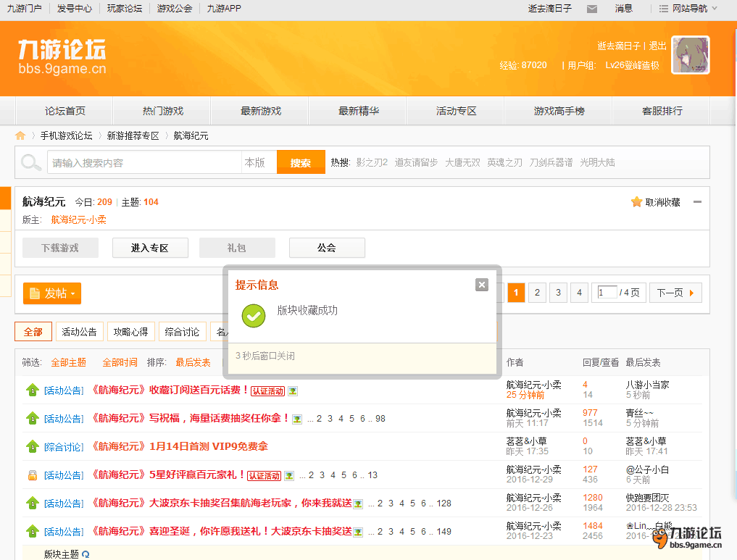Click the moderator 航海纪元-小柔 link beside 版主

tap(78, 220)
